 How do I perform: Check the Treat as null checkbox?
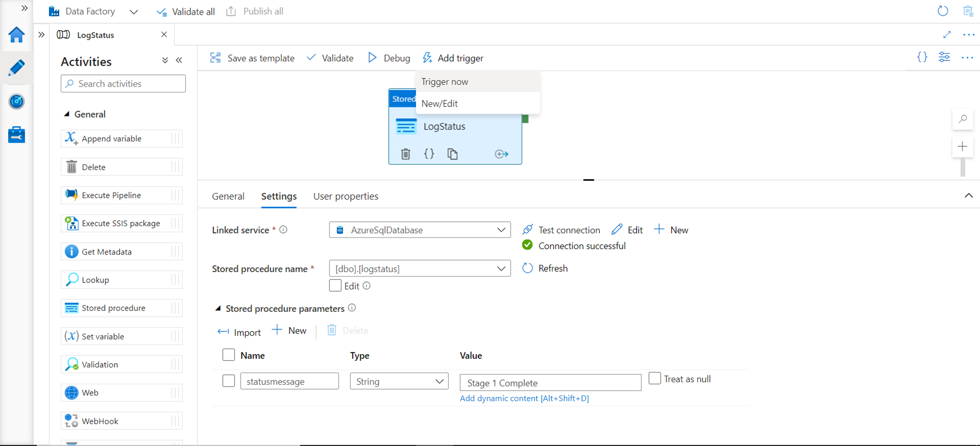655,378
